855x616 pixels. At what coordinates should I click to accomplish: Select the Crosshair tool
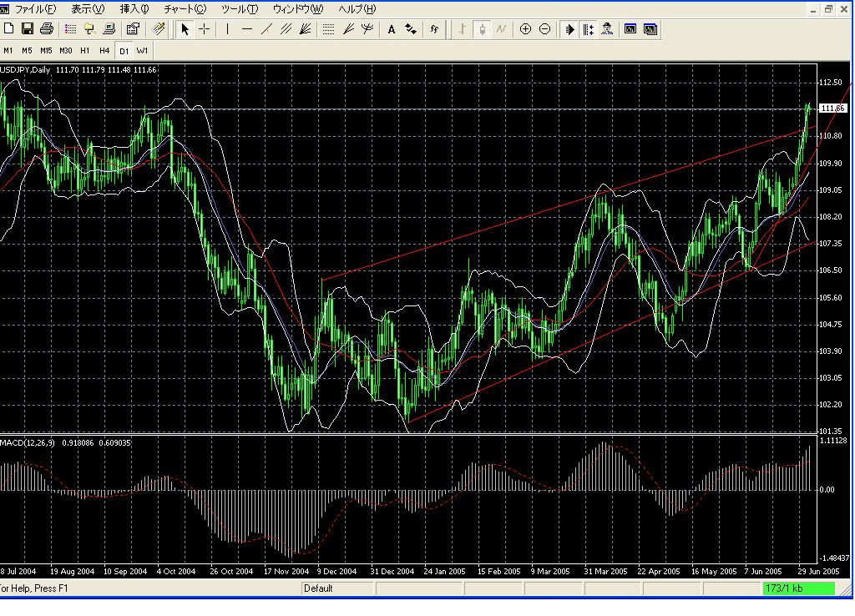tap(205, 29)
